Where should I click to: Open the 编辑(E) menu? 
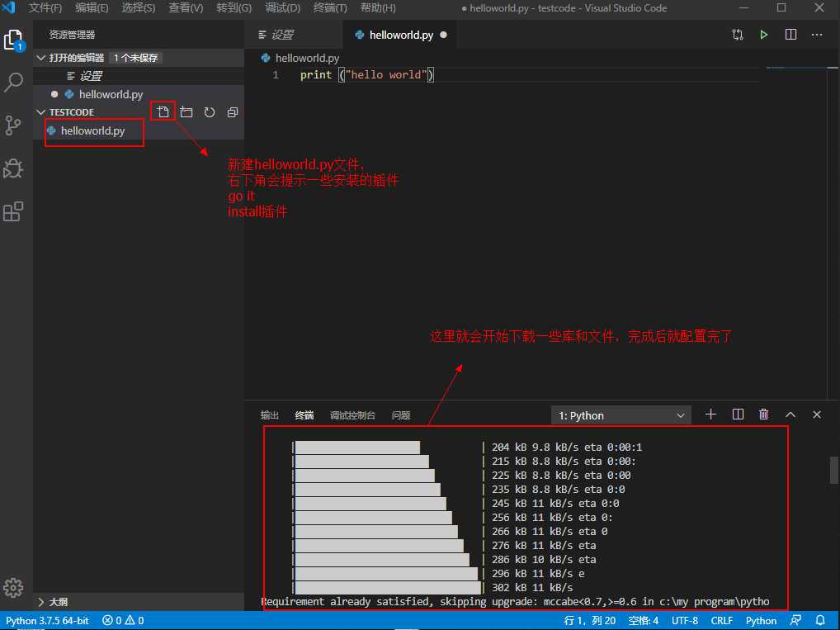[92, 8]
